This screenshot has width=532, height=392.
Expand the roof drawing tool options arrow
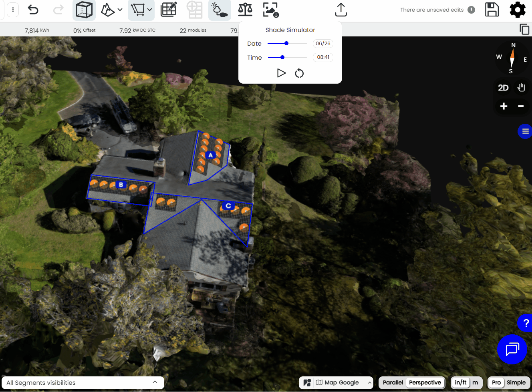point(150,10)
